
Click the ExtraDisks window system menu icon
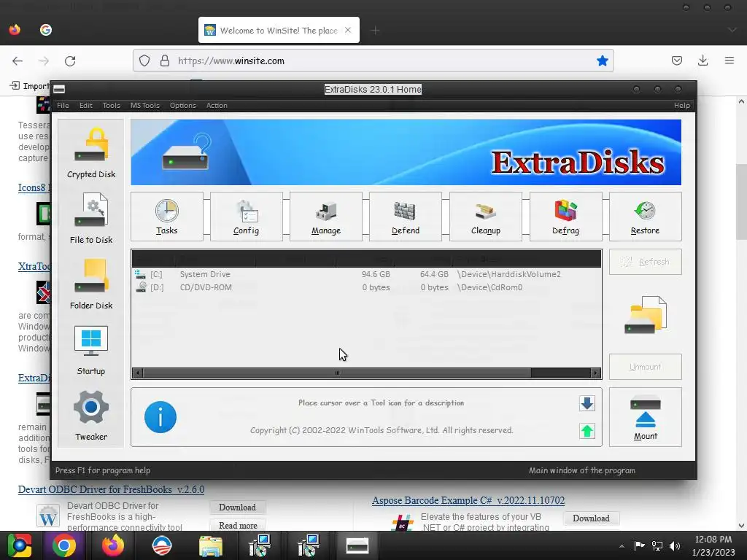pyautogui.click(x=59, y=89)
